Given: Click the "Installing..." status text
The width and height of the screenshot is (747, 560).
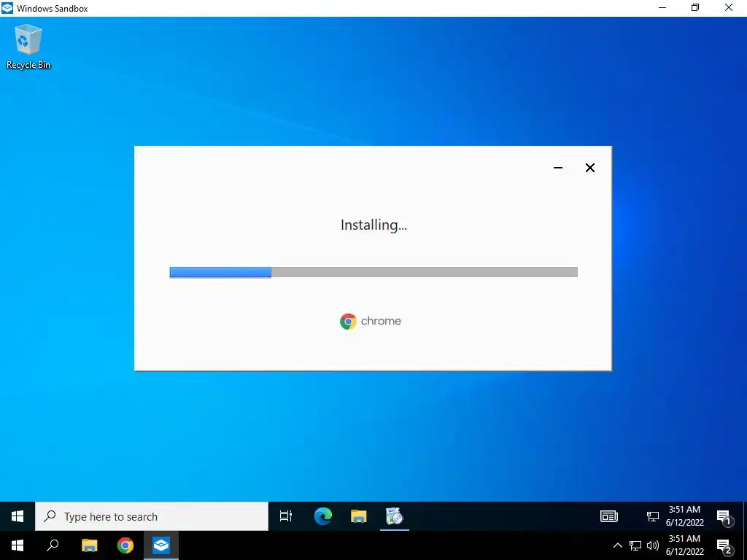Looking at the screenshot, I should click(x=373, y=225).
